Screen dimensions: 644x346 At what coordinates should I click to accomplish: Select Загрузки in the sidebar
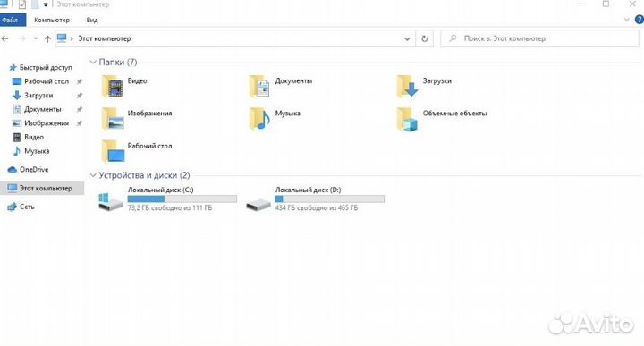click(38, 96)
